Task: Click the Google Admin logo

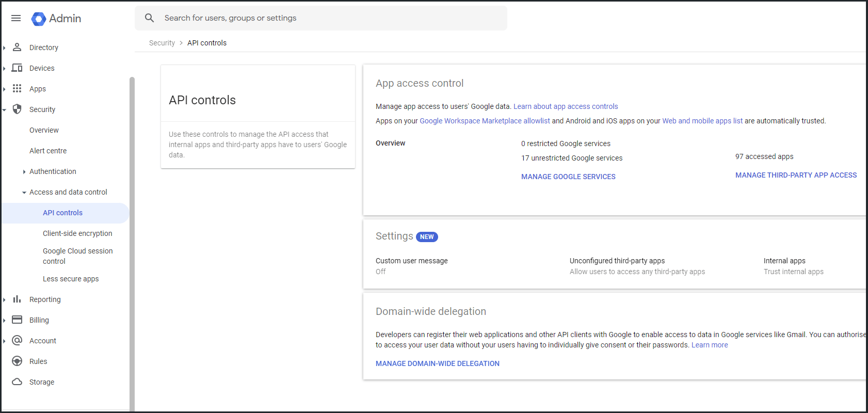Action: pyautogui.click(x=39, y=19)
